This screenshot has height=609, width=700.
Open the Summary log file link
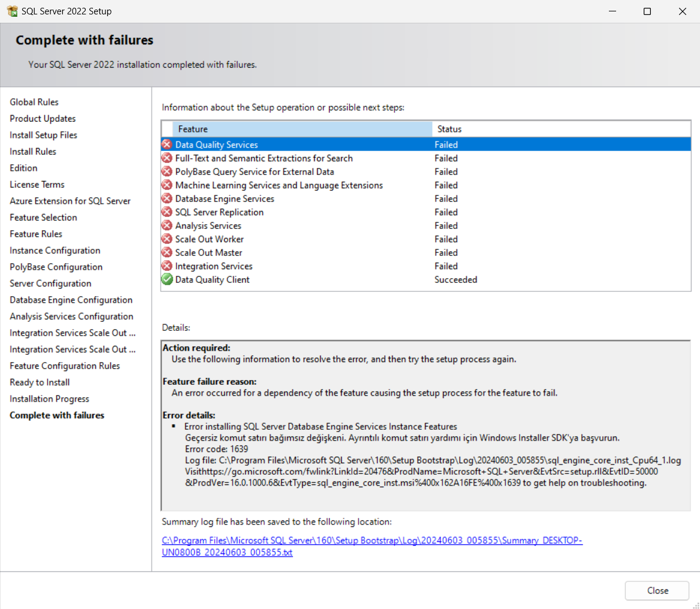point(372,546)
